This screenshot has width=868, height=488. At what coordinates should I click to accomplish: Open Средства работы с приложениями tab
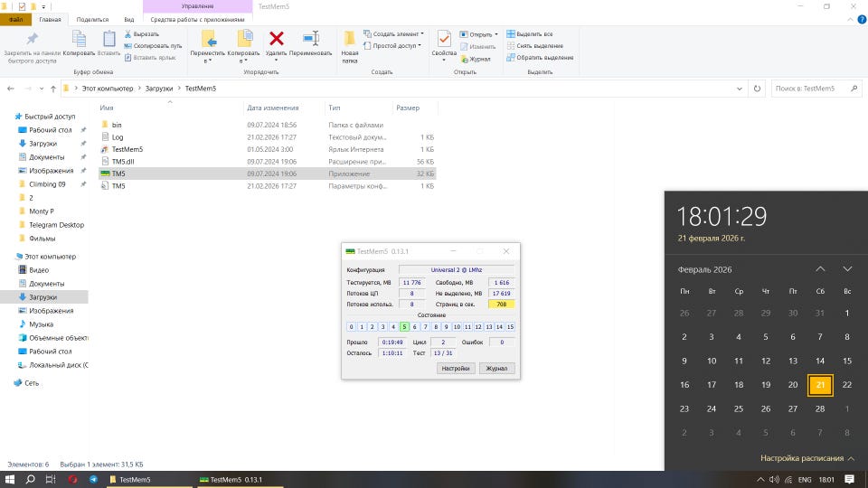point(198,19)
